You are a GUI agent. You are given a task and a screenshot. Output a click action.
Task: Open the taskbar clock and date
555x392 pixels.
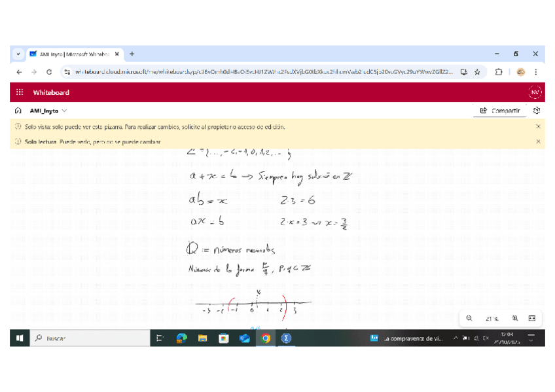[507, 338]
